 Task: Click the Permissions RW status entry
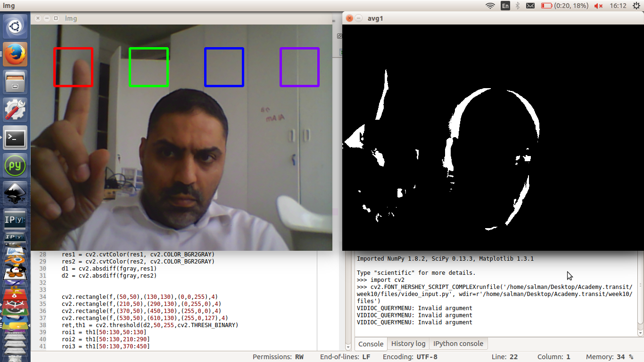pos(278,357)
